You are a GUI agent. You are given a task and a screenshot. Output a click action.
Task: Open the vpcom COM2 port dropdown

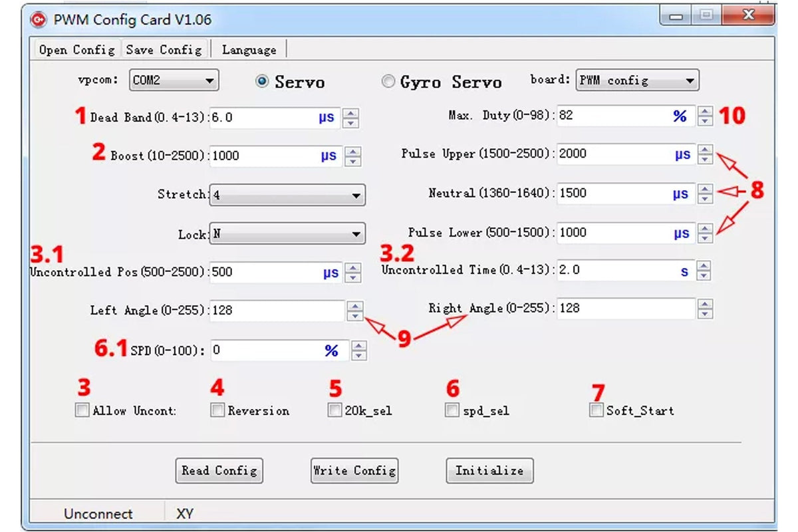tap(174, 80)
